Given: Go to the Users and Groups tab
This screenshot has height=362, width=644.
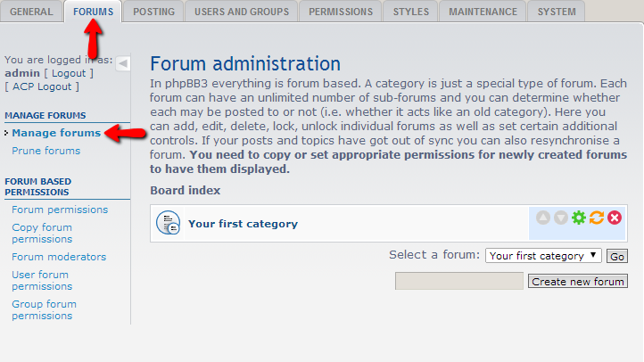Looking at the screenshot, I should (x=242, y=12).
